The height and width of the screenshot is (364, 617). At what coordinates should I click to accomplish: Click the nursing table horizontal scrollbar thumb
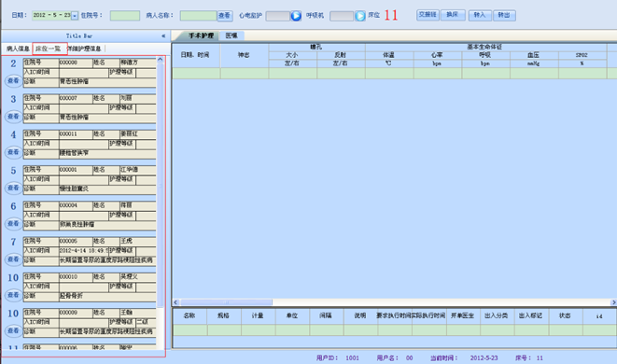click(226, 302)
